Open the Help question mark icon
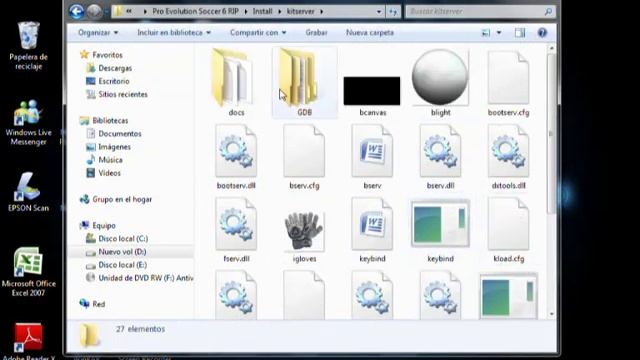This screenshot has width=640, height=360. 542,33
